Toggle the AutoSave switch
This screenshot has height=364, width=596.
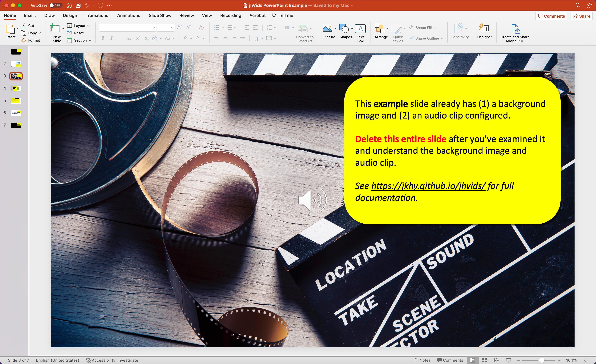pyautogui.click(x=55, y=5)
